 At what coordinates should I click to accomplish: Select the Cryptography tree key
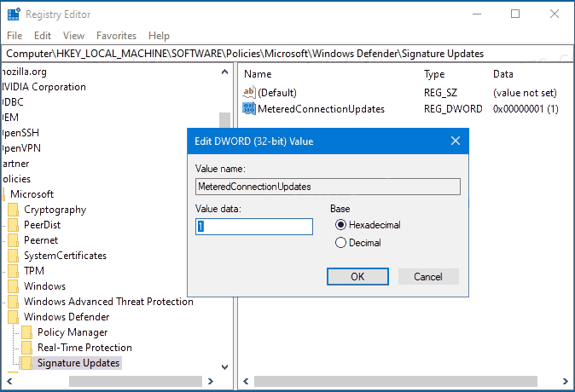click(55, 210)
